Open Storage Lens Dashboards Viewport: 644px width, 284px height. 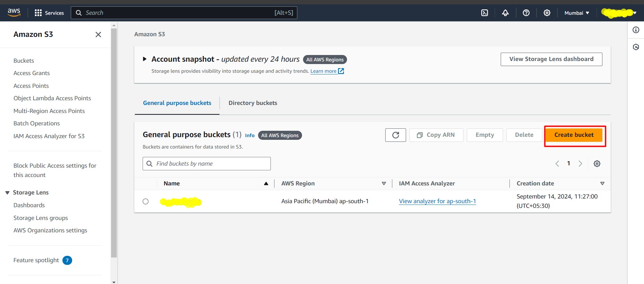click(x=29, y=205)
